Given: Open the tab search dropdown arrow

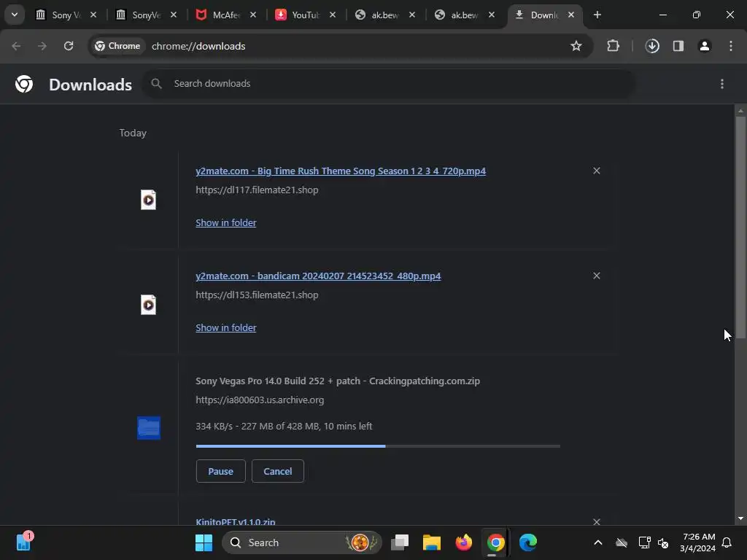Looking at the screenshot, I should 15,15.
